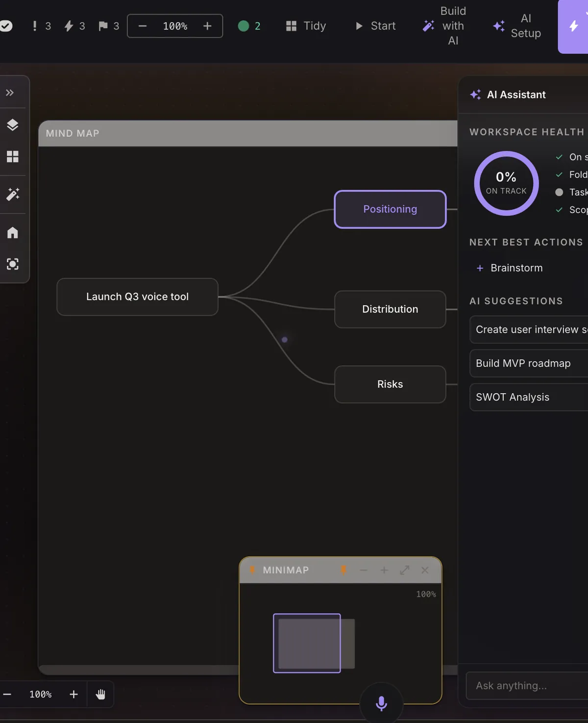Click the focus frame icon in left sidebar
This screenshot has width=588, height=723.
click(13, 264)
